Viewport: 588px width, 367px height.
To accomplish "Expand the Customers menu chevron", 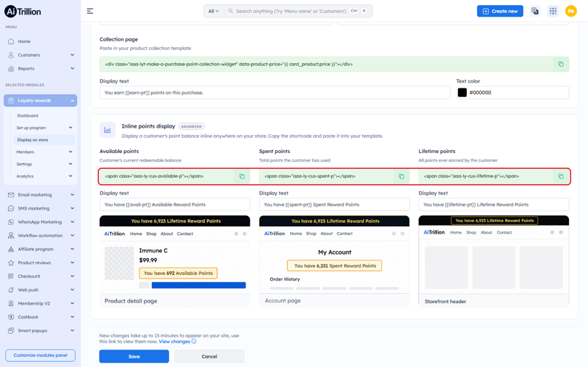I will coord(73,54).
